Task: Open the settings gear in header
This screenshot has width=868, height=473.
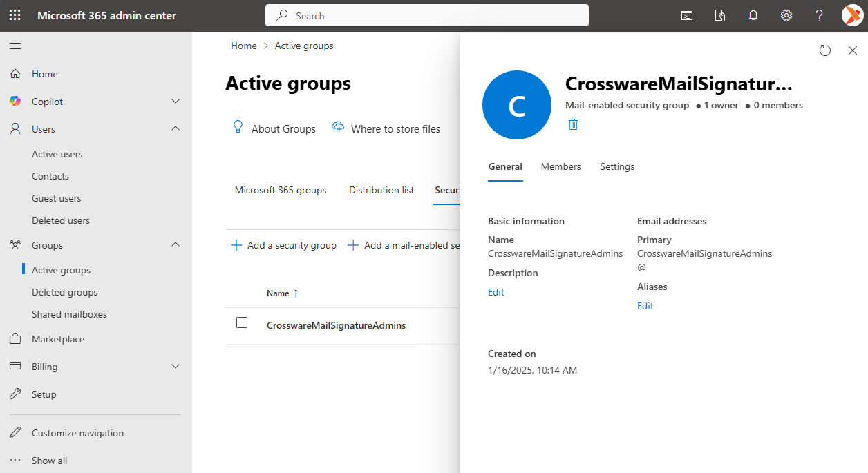Action: 786,15
